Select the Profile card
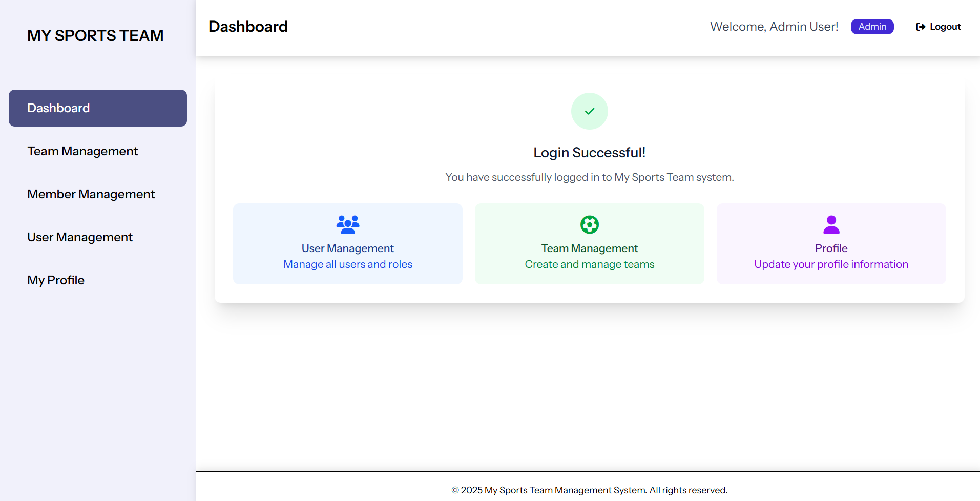980x501 pixels. click(x=831, y=243)
